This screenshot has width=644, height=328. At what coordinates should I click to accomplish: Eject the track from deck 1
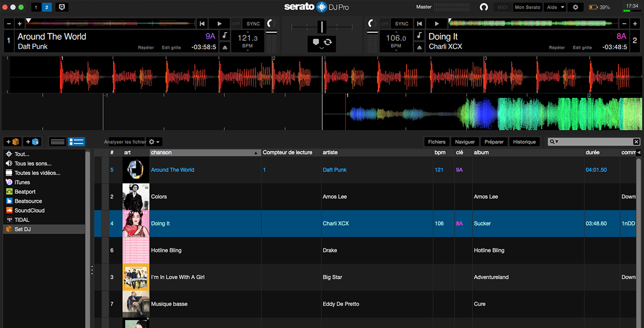click(225, 47)
